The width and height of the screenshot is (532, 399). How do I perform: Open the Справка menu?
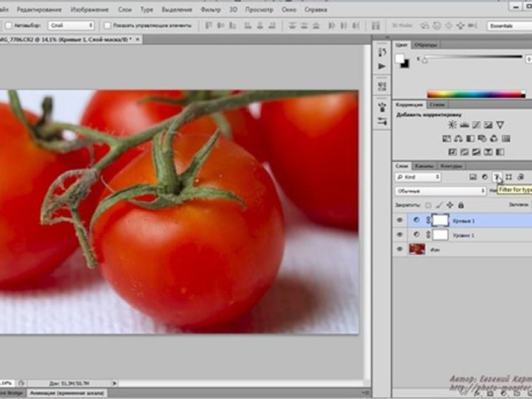pyautogui.click(x=315, y=10)
